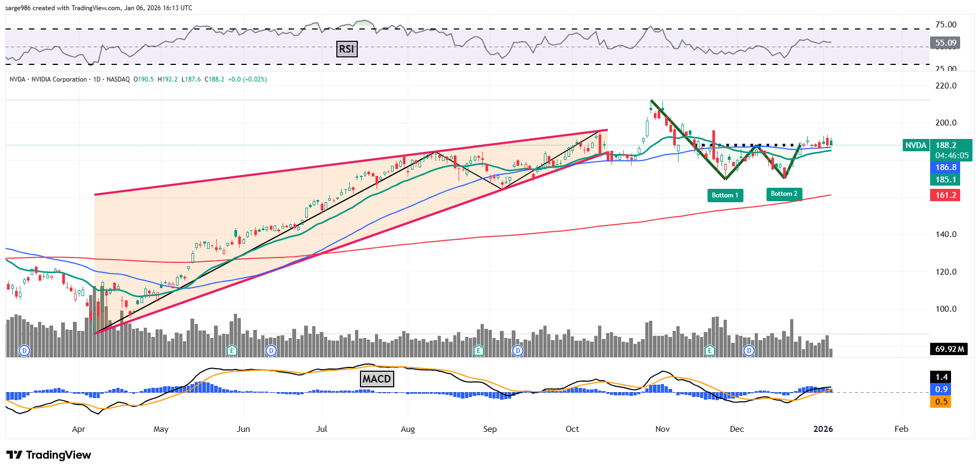
Task: Click the red 161.2 moving average label
Action: click(x=945, y=195)
